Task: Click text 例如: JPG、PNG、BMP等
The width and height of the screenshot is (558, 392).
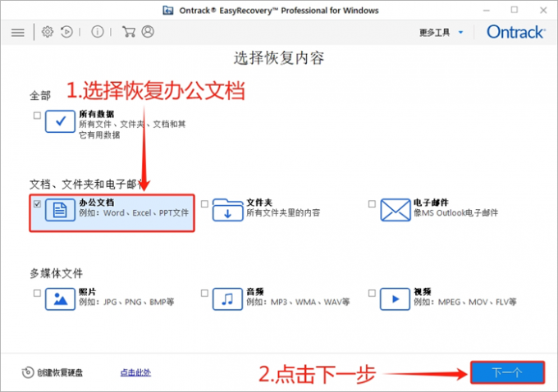Action: pos(126,302)
